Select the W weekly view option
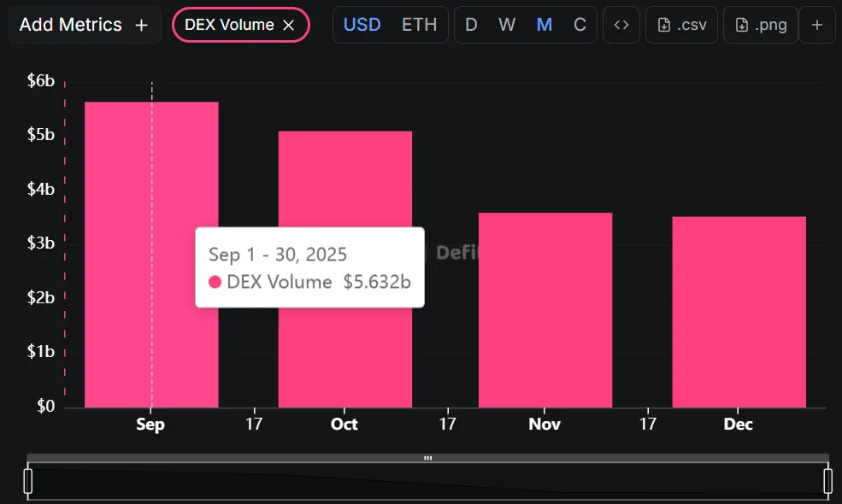Image resolution: width=842 pixels, height=504 pixels. click(507, 25)
